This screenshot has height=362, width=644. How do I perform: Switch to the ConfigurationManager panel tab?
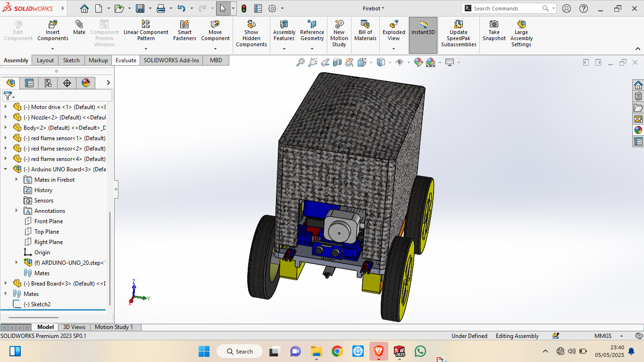(x=48, y=83)
